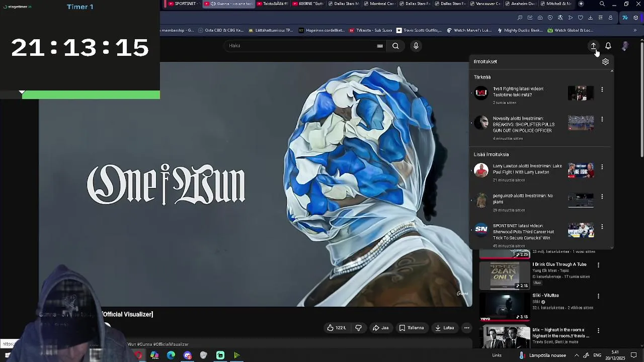Open options for Novesity notification
The image size is (644, 362).
pyautogui.click(x=602, y=119)
